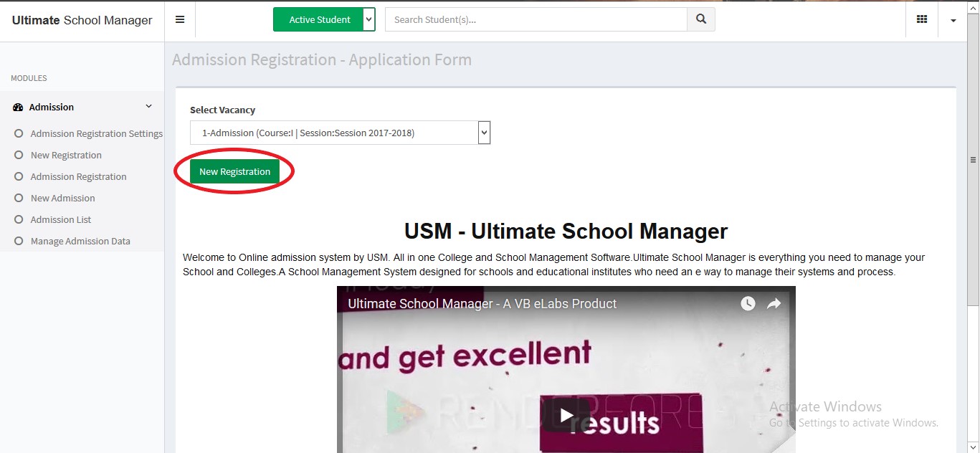Click the video Watch Later clock icon
Viewport: 980px width, 453px height.
pyautogui.click(x=748, y=304)
